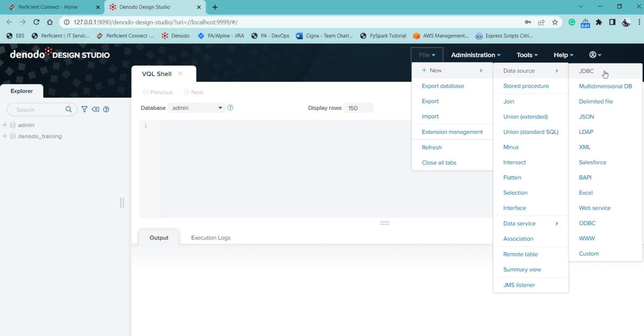The width and height of the screenshot is (644, 336).
Task: Open the Administration menu
Action: [x=475, y=55]
